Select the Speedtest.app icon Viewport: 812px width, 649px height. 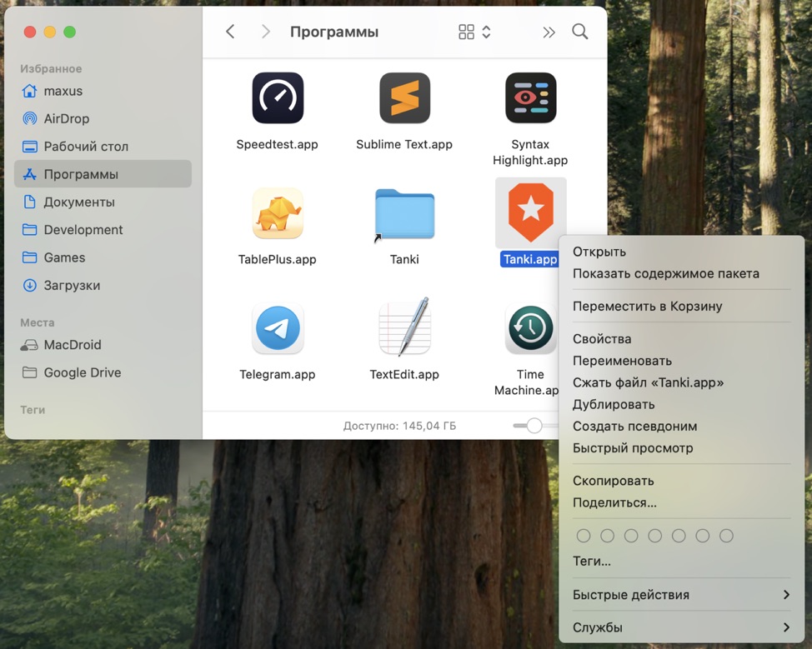point(278,97)
